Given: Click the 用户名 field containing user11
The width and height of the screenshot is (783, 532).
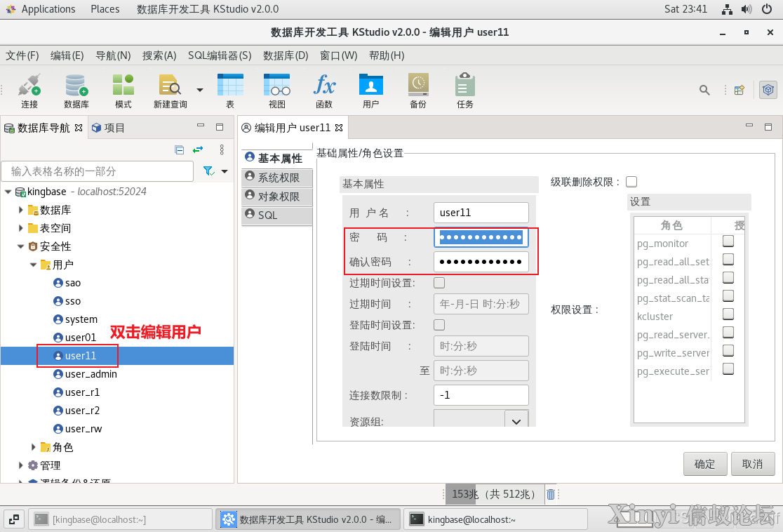Looking at the screenshot, I should pos(481,212).
